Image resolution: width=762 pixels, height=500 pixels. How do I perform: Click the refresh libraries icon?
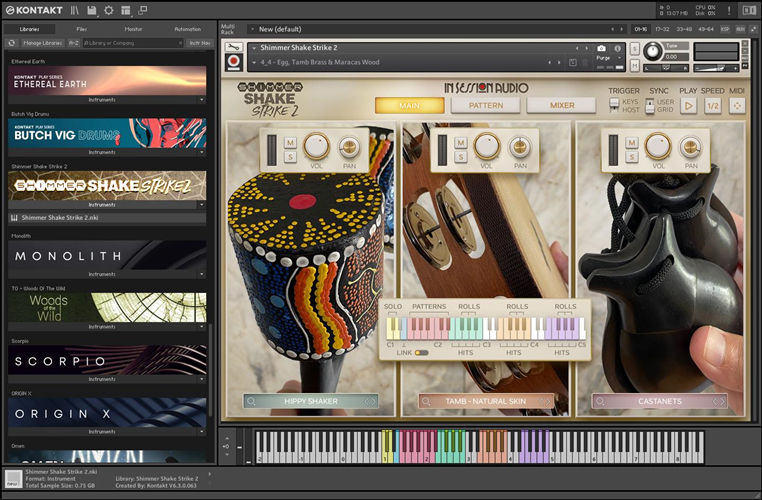click(11, 43)
